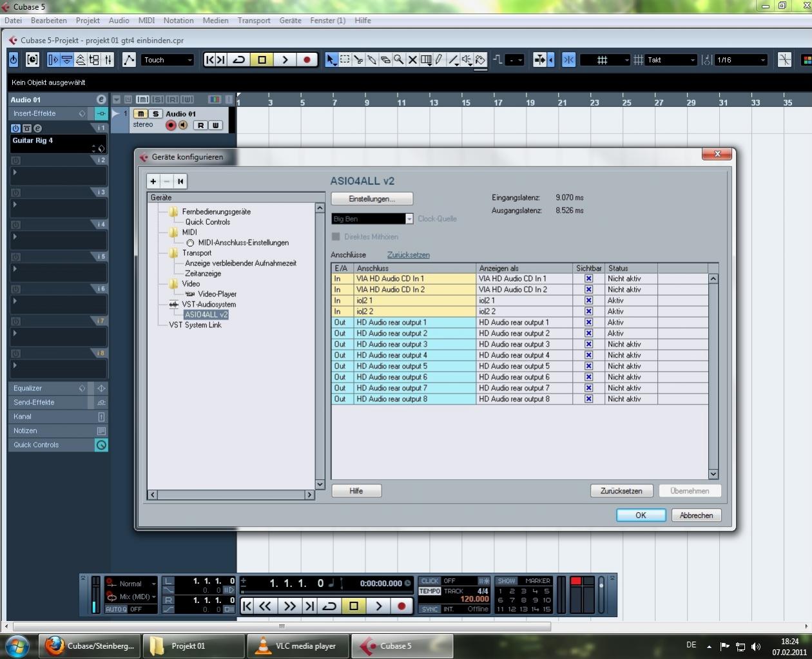Select the Draw pencil tool
This screenshot has height=659, width=812.
point(440,60)
